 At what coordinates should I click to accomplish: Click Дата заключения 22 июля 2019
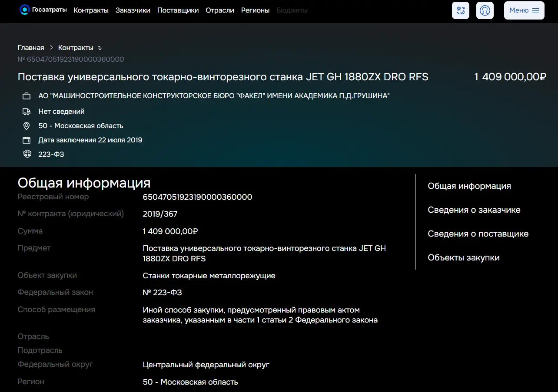[x=90, y=140]
